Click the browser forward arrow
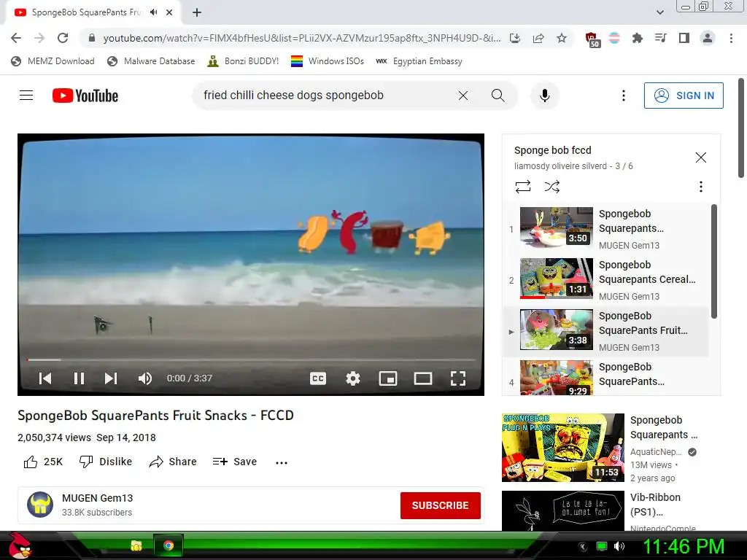Screen dimensions: 747x560 (39, 38)
